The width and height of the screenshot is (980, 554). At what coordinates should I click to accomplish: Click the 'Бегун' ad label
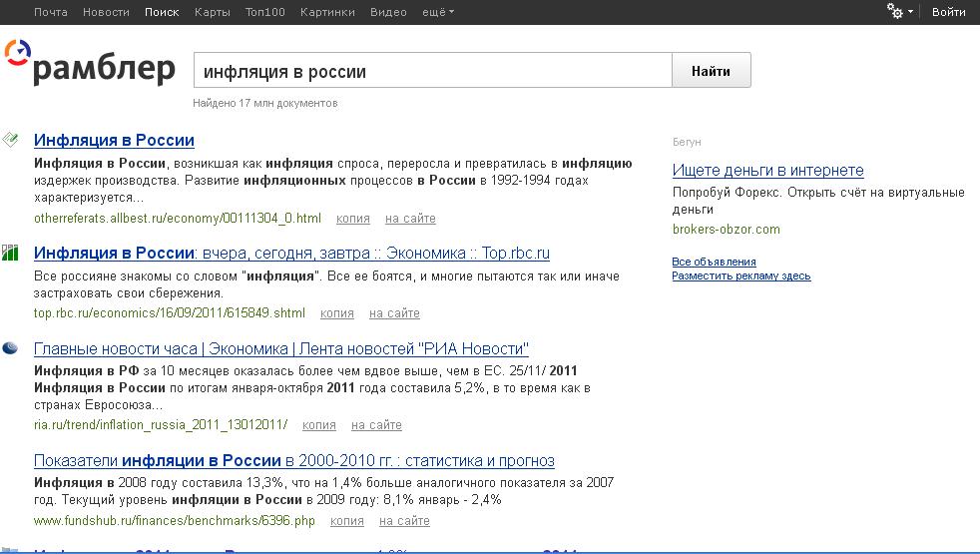click(687, 142)
